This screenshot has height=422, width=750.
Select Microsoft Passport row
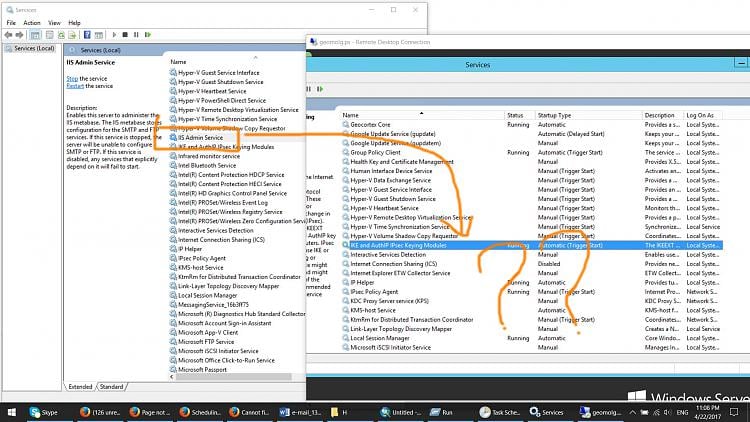202,370
